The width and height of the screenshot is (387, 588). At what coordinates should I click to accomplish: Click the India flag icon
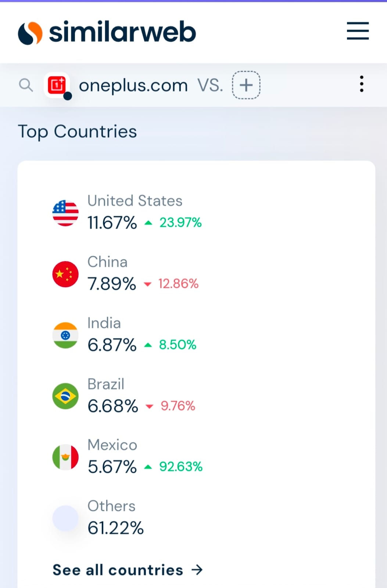(65, 335)
